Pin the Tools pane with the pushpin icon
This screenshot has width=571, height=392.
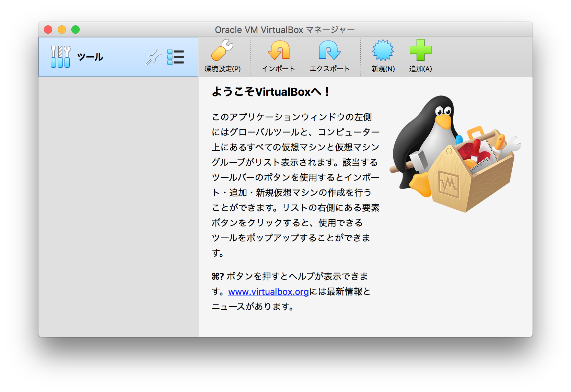point(153,57)
